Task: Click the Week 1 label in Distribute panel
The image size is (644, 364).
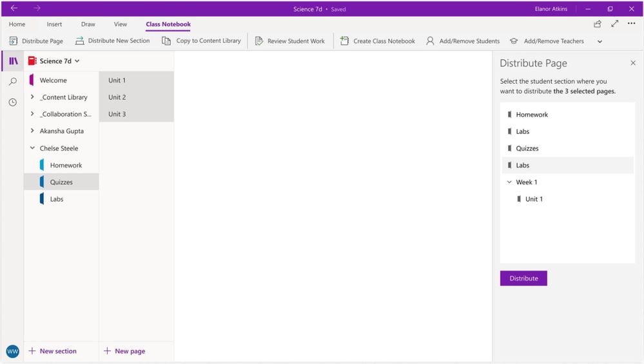Action: tap(527, 182)
